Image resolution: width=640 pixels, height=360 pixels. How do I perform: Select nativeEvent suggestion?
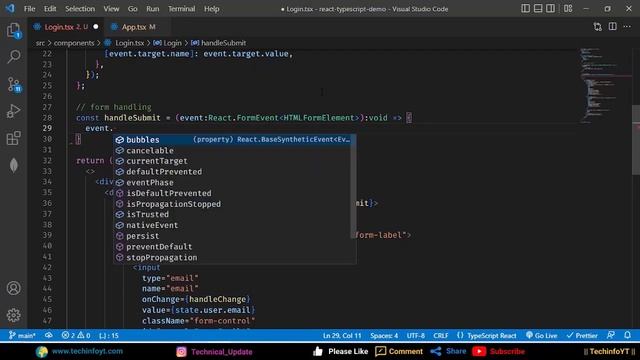[x=232, y=225]
